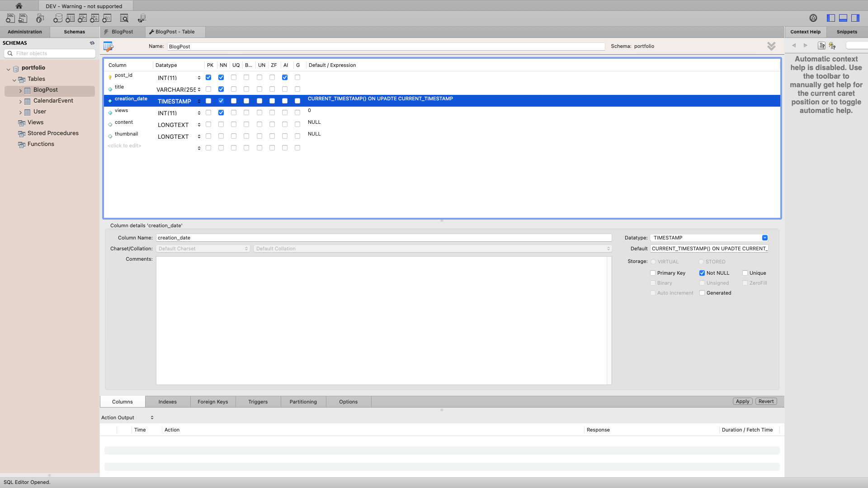Click create new table icon

pos(70,18)
